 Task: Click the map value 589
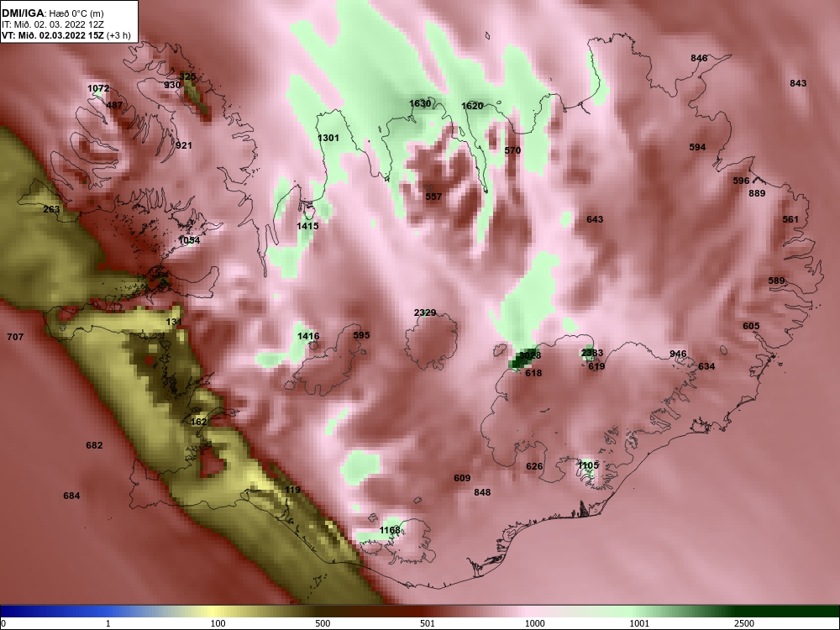[x=776, y=281]
